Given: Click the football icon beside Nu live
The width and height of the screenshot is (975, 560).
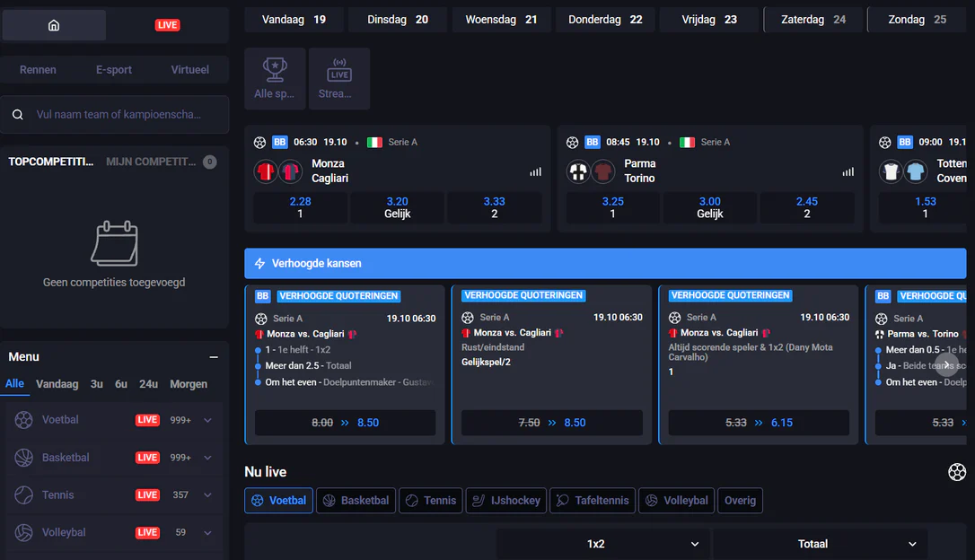Looking at the screenshot, I should pyautogui.click(x=957, y=472).
